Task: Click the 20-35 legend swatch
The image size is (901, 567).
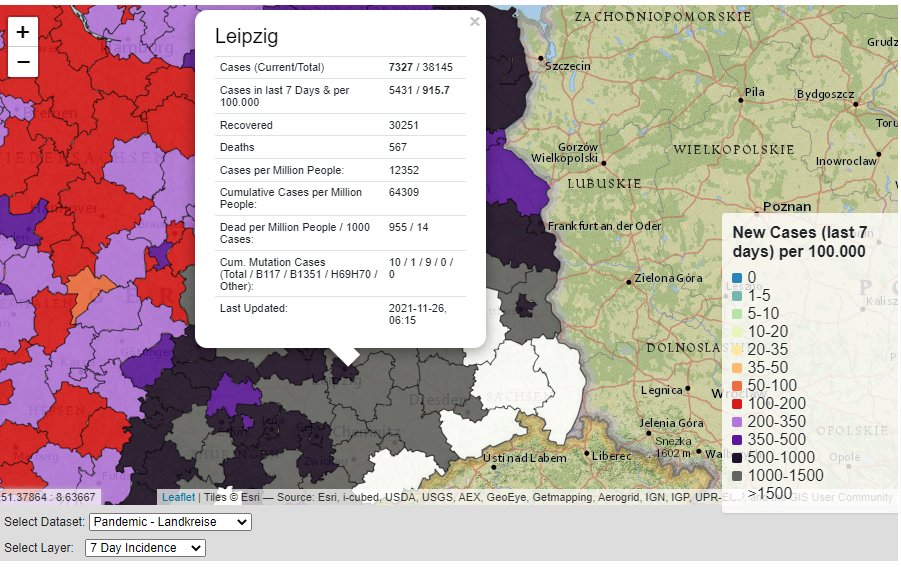Action: point(737,350)
